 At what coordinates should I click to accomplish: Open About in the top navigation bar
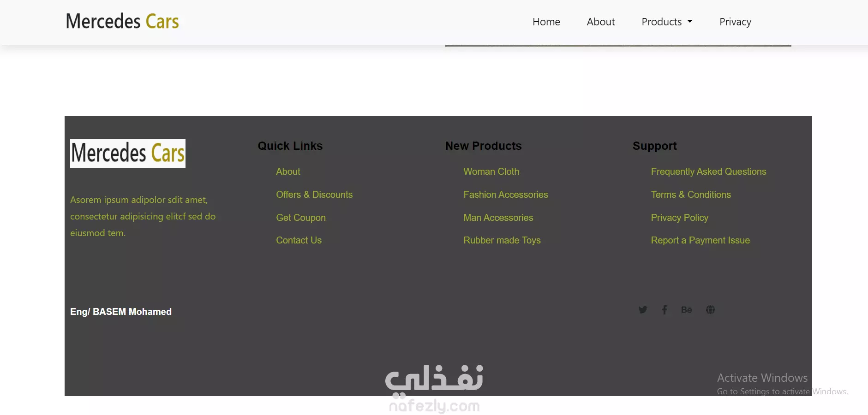(x=601, y=22)
